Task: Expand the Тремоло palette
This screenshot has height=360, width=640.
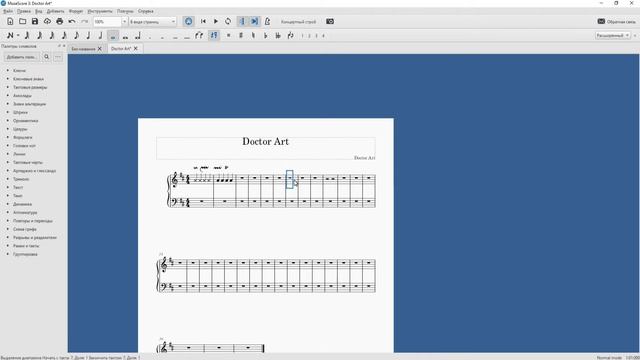Action: (x=21, y=179)
